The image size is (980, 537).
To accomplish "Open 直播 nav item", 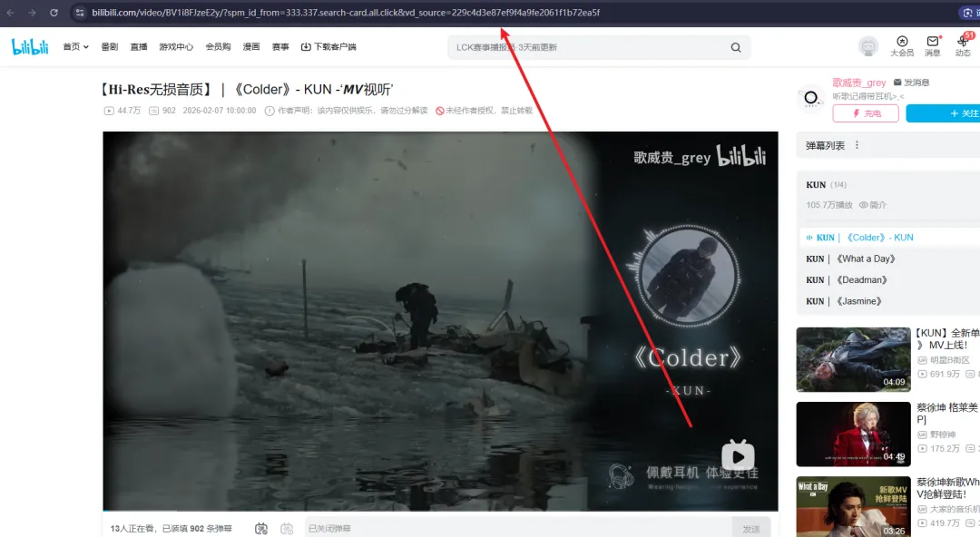I will point(139,47).
